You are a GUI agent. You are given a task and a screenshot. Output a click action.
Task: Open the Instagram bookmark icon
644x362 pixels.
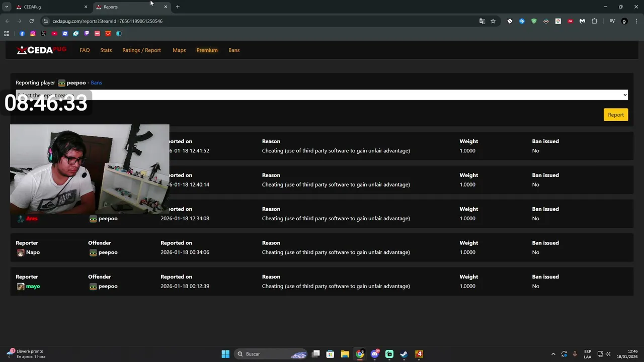pyautogui.click(x=33, y=34)
